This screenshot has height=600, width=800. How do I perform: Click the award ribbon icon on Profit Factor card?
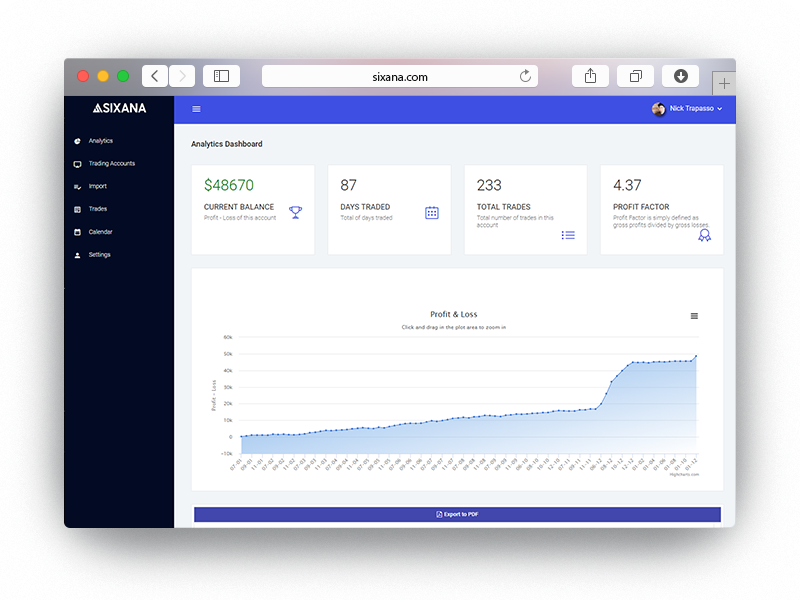pos(705,235)
